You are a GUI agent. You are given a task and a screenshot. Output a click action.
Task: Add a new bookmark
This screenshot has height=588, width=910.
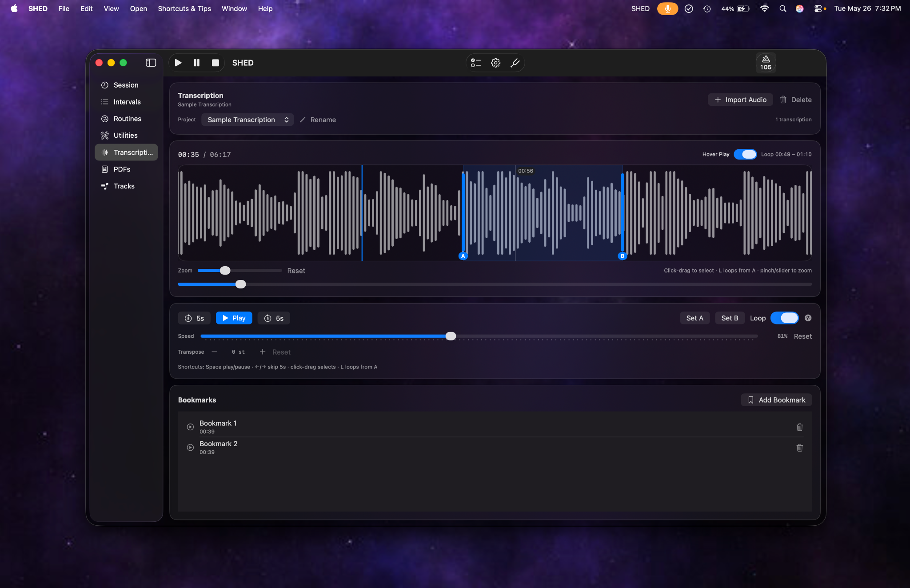(776, 400)
